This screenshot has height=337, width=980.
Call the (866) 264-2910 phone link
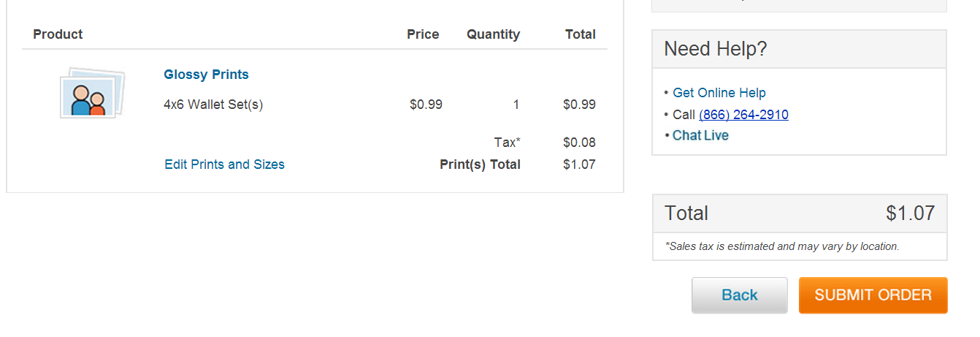click(743, 115)
